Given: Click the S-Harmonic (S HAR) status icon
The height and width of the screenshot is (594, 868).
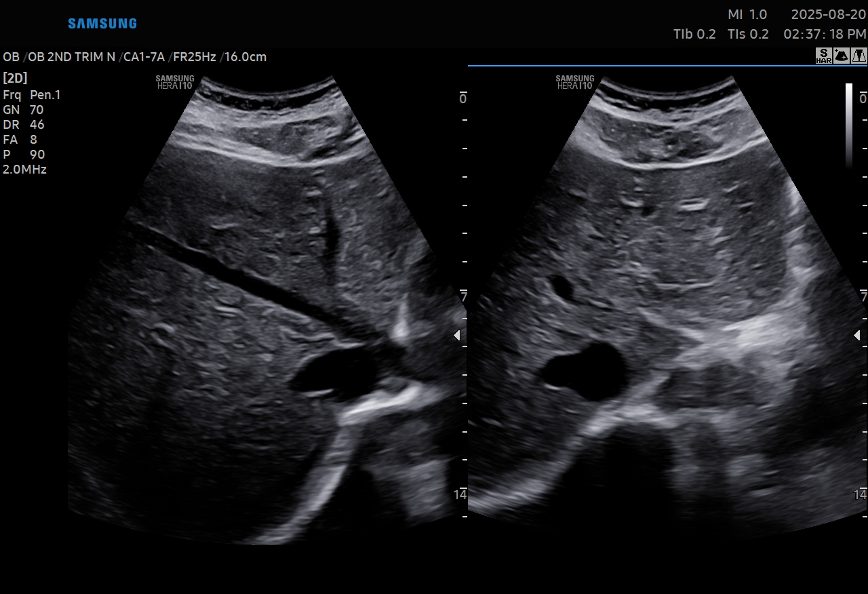Looking at the screenshot, I should 823,56.
